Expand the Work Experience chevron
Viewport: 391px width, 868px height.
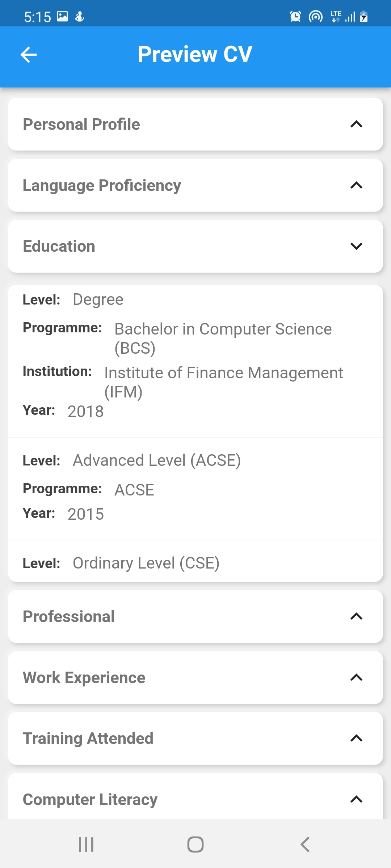(356, 677)
